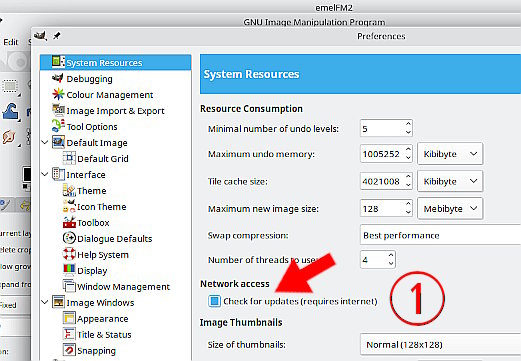Click the Wilber icon in Preferences title bar
This screenshot has width=521, height=361.
(40, 36)
